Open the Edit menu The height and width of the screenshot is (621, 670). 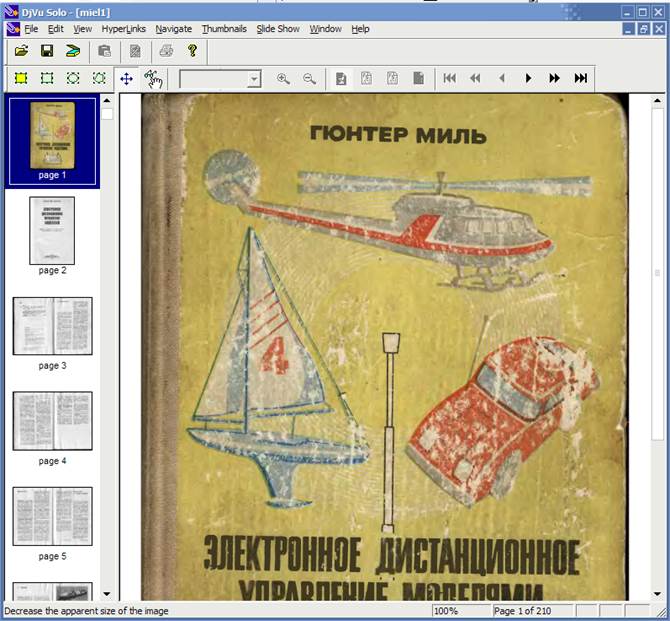56,29
